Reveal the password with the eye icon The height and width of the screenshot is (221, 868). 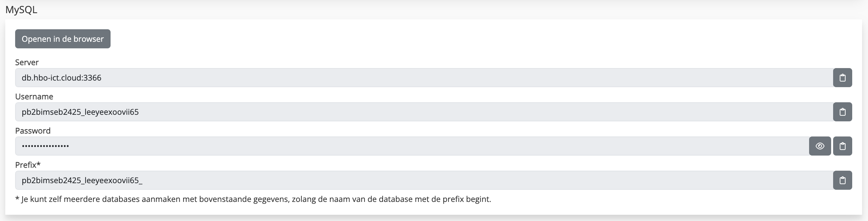point(820,146)
